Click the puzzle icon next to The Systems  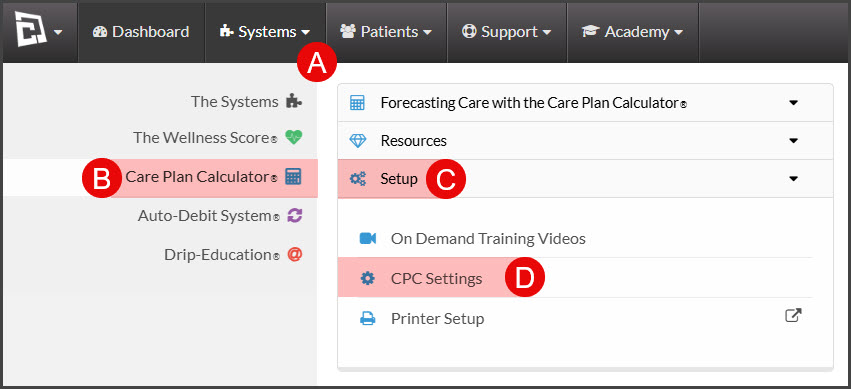click(294, 101)
